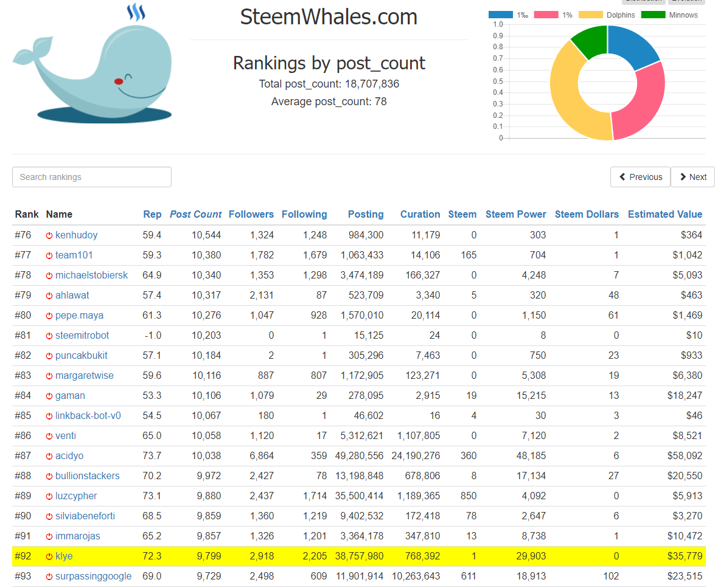Click the power icon beside luzcypher
The image size is (715, 588).
tap(49, 496)
